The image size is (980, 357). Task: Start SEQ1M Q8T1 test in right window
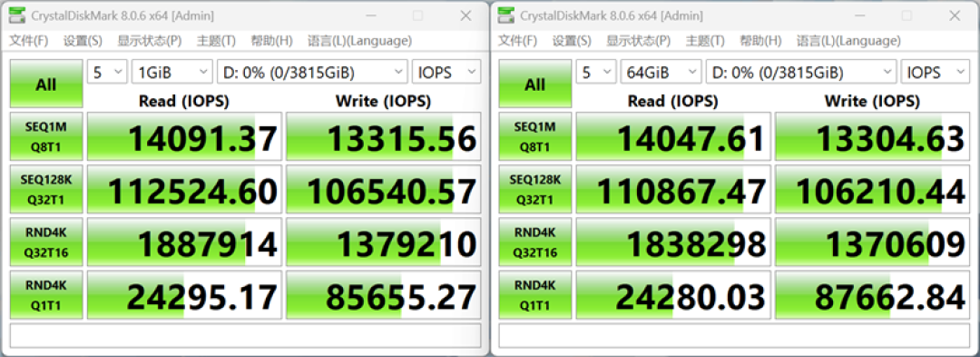535,137
